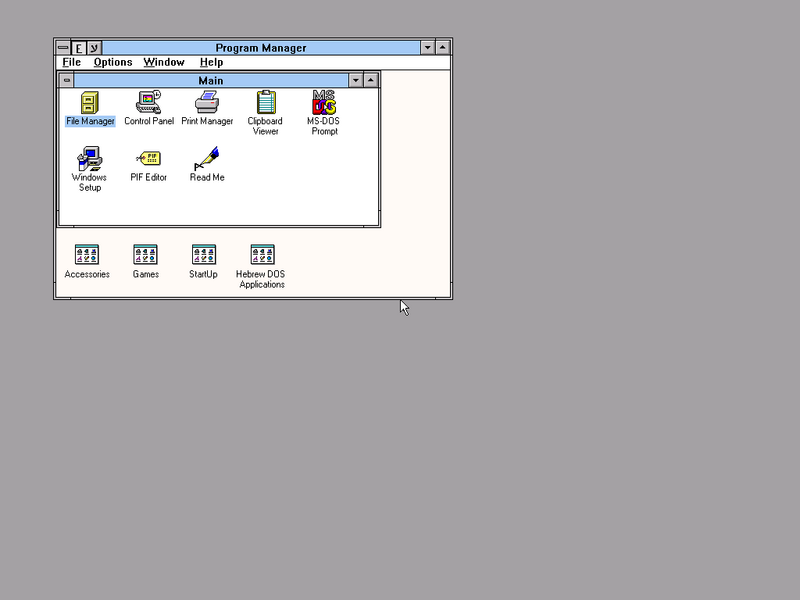Open the Main window's control menu
Viewport: 800px width, 600px height.
click(x=67, y=80)
